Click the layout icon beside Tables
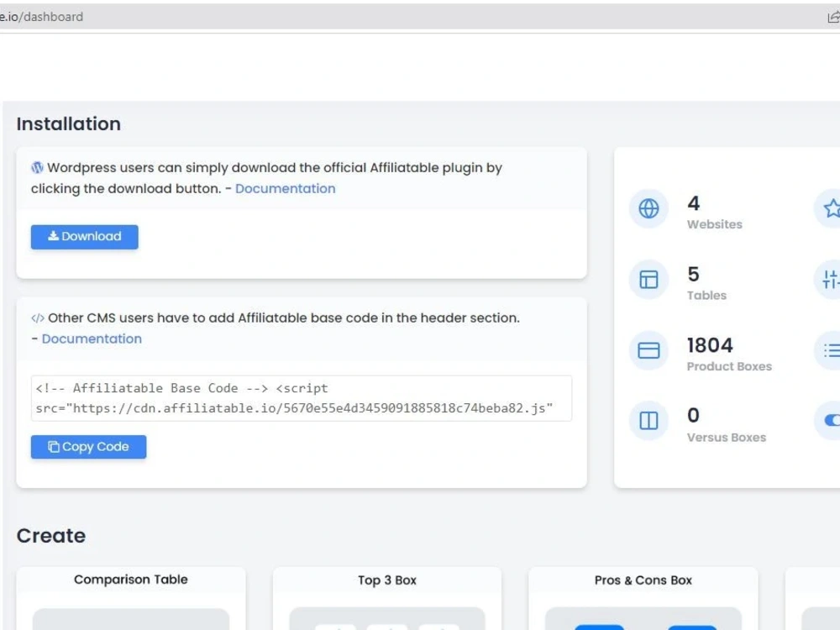Screen dimensions: 840x630 (648, 279)
